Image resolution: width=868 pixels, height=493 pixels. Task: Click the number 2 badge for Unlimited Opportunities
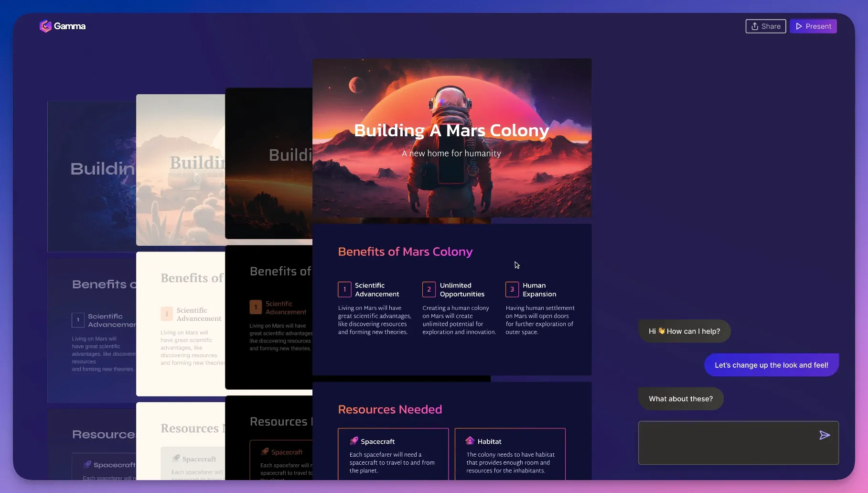(429, 289)
